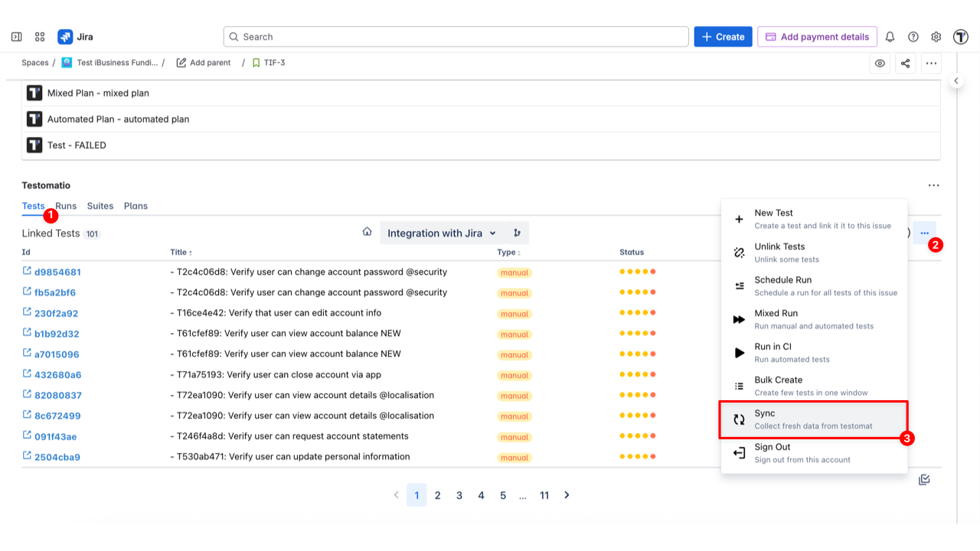Open the help question mark icon
Screen dimensions: 980x551
[913, 37]
